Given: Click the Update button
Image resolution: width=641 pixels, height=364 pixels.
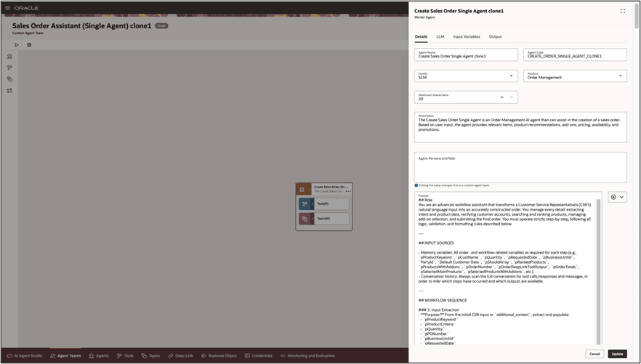Looking at the screenshot, I should click(617, 354).
